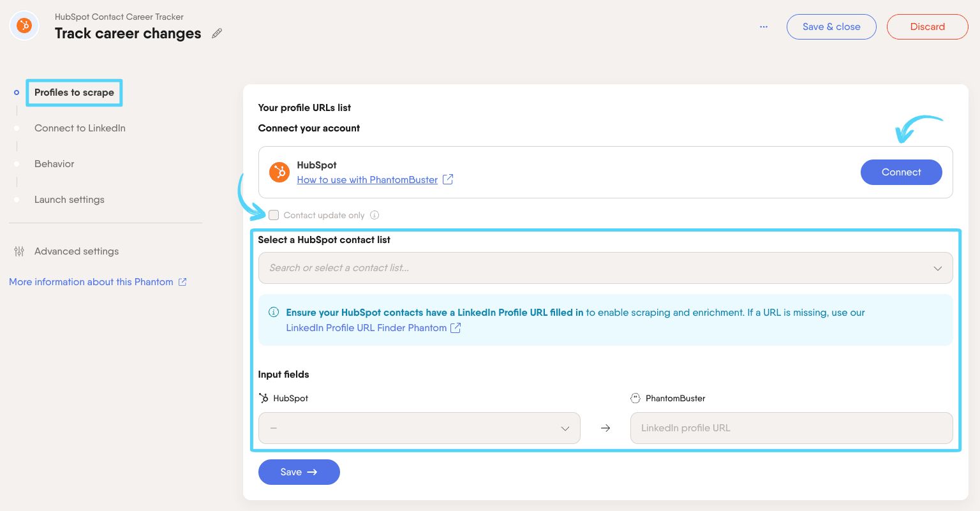Click the Connect your account heading

[309, 128]
